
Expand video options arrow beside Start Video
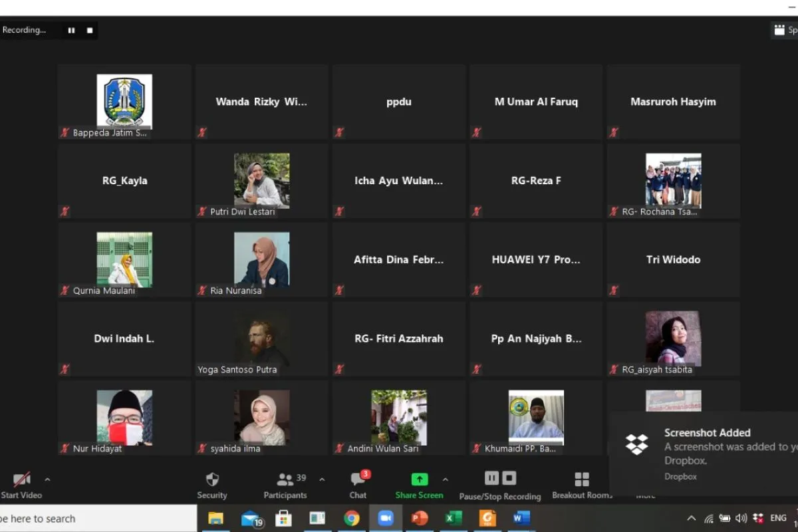47,479
